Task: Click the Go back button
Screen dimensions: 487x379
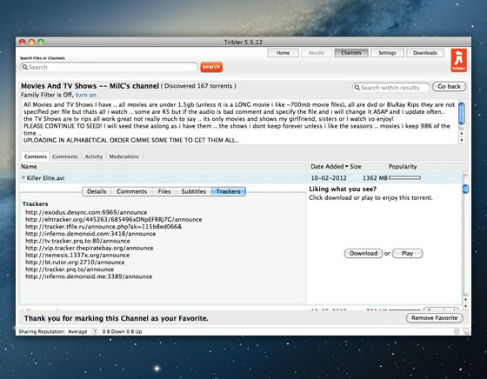Action: pyautogui.click(x=449, y=86)
